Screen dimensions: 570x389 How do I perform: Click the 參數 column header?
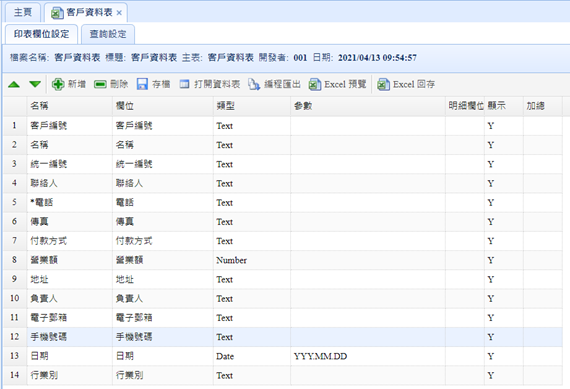tap(368, 106)
